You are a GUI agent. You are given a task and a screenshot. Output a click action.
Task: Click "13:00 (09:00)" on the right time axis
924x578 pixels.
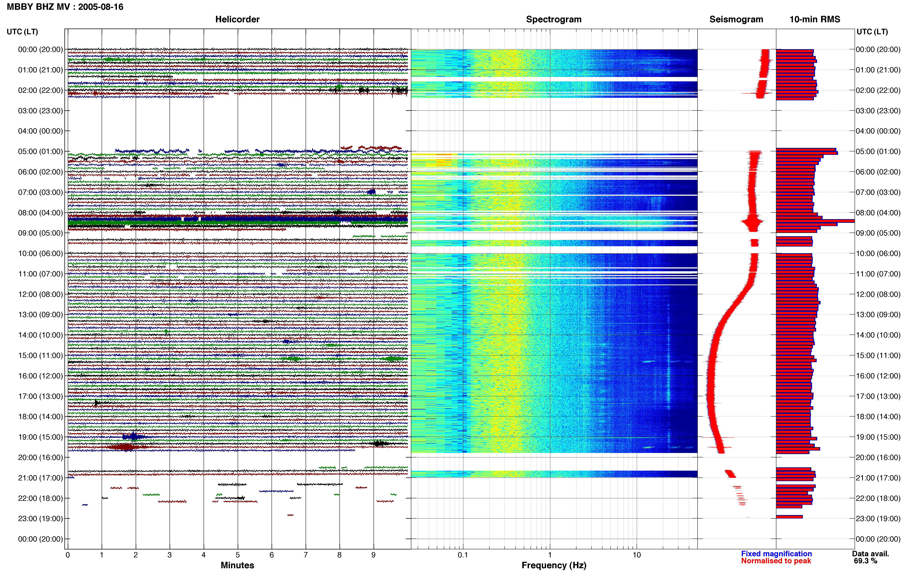(878, 315)
